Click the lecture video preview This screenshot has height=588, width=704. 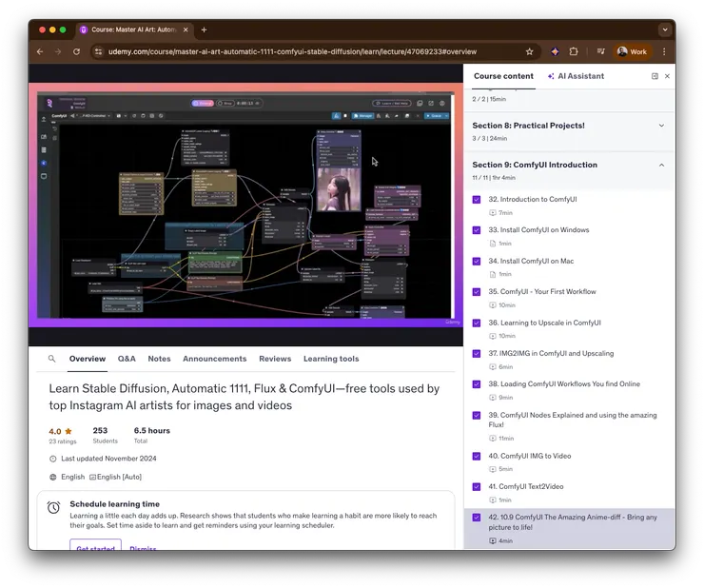(245, 205)
